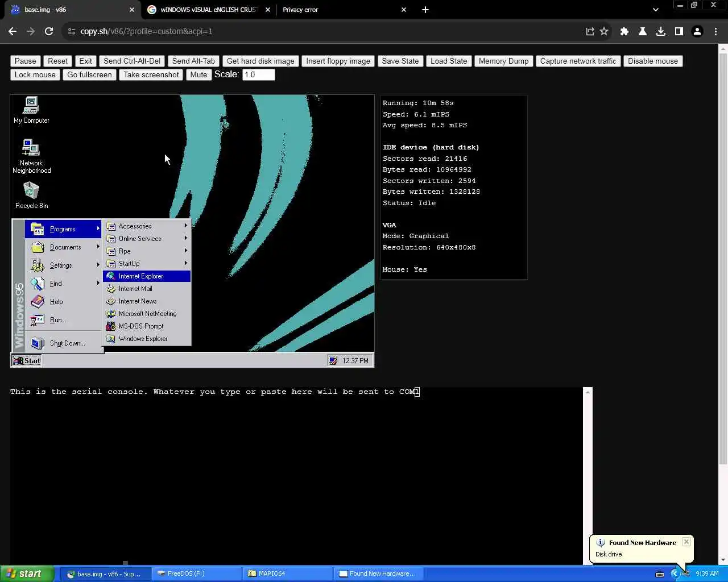Click Send Alt-Tab button
Image resolution: width=728 pixels, height=582 pixels.
point(193,61)
